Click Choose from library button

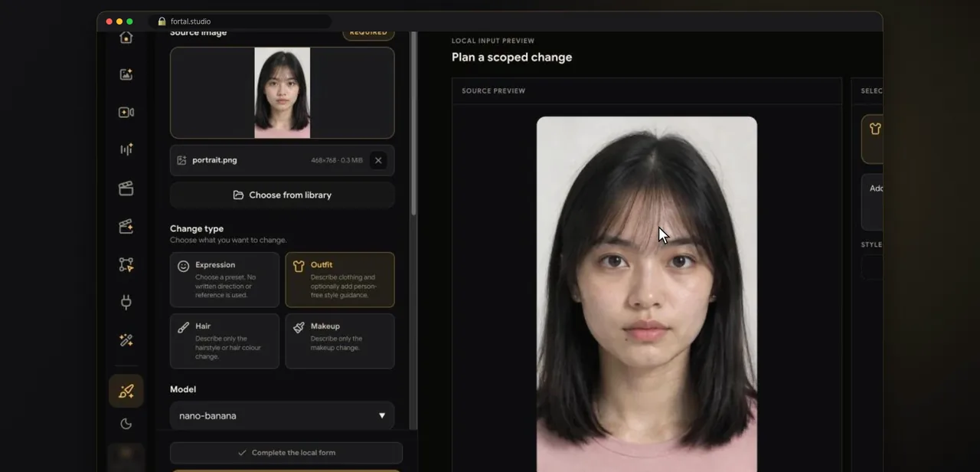click(x=282, y=195)
